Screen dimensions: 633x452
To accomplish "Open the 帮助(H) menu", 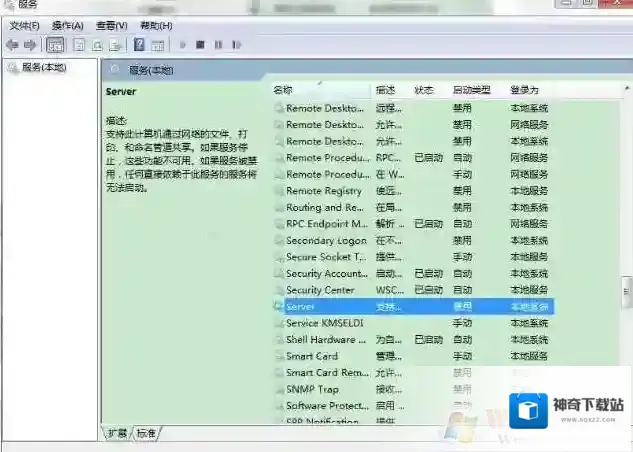I will click(x=156, y=25).
